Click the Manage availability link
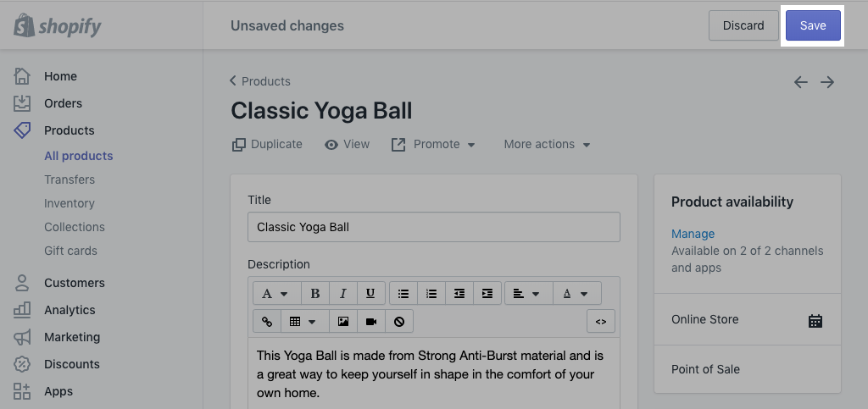Viewport: 868px width, 409px height. click(x=693, y=234)
